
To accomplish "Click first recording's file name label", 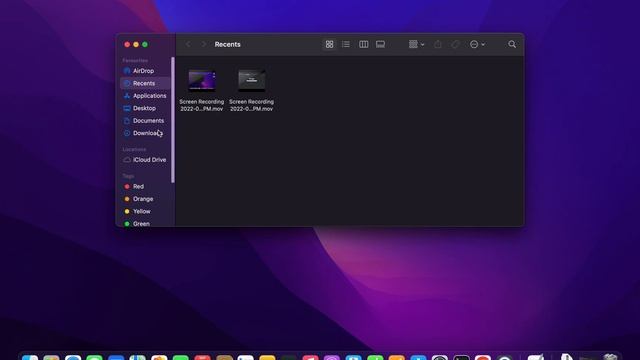I will point(202,105).
